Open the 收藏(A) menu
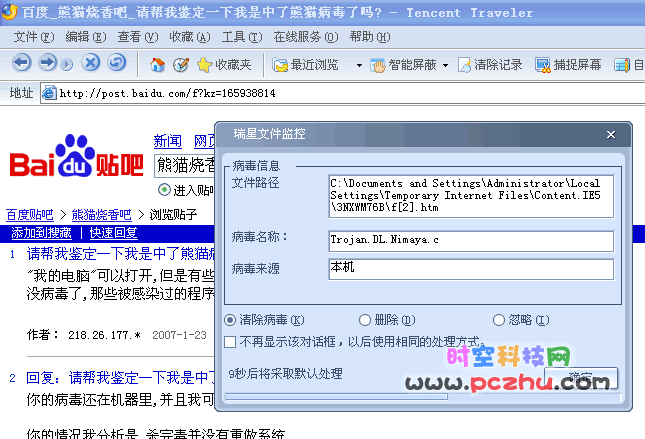 point(190,37)
